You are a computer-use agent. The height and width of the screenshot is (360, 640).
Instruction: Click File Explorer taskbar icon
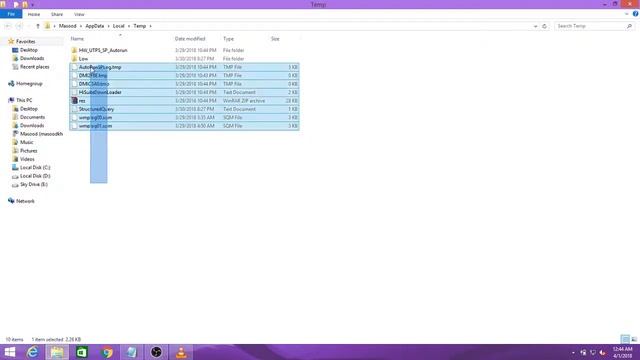coord(57,352)
